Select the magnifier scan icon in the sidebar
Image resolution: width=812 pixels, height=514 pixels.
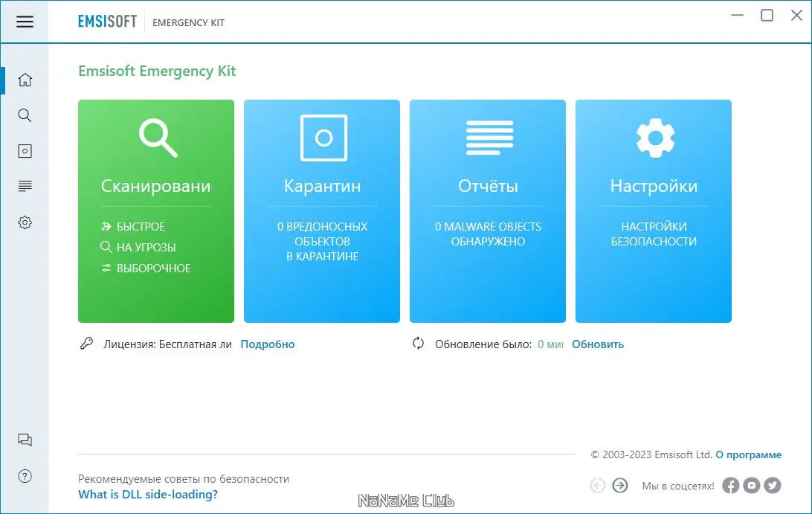coord(25,115)
